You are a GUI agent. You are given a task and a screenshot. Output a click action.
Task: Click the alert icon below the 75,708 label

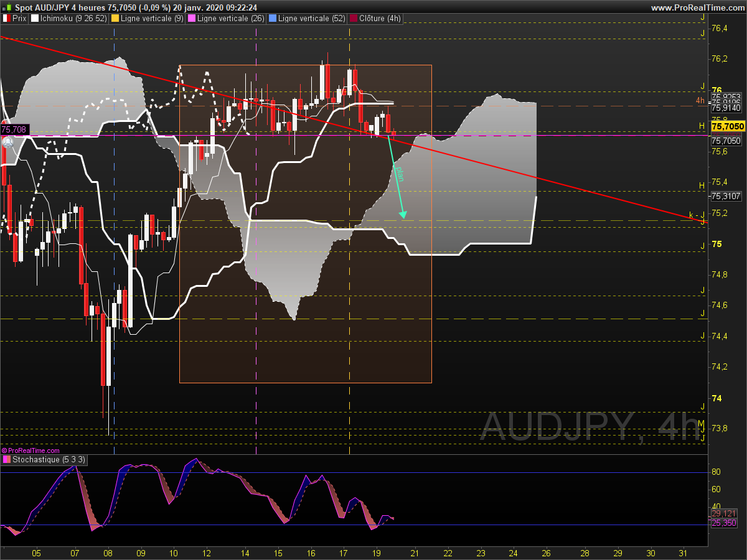[8, 141]
